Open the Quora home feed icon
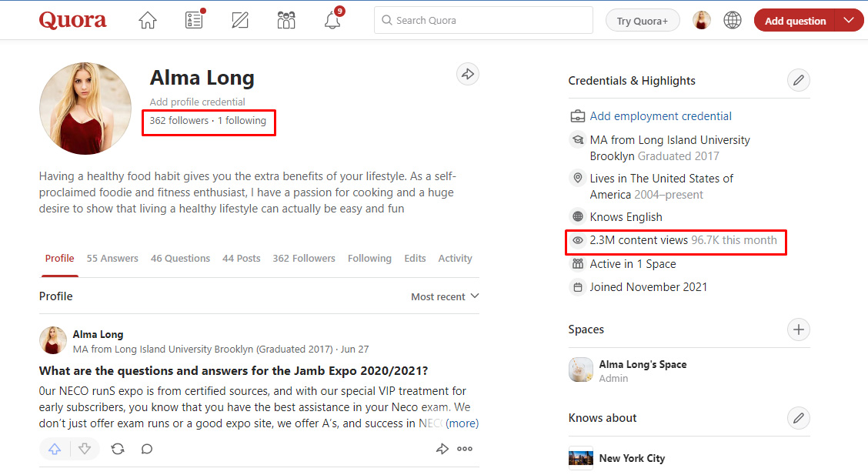The height and width of the screenshot is (475, 868). [x=147, y=21]
